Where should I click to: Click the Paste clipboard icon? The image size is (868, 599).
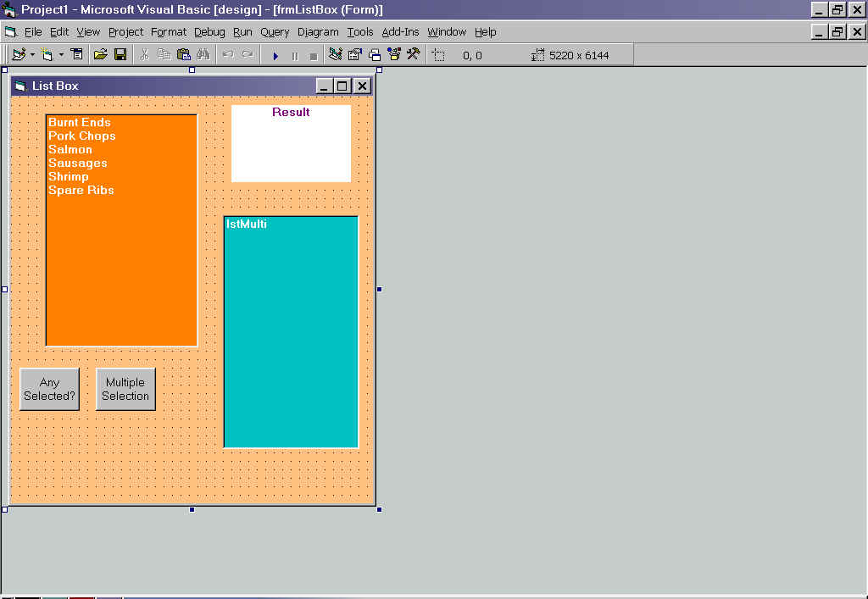click(183, 55)
